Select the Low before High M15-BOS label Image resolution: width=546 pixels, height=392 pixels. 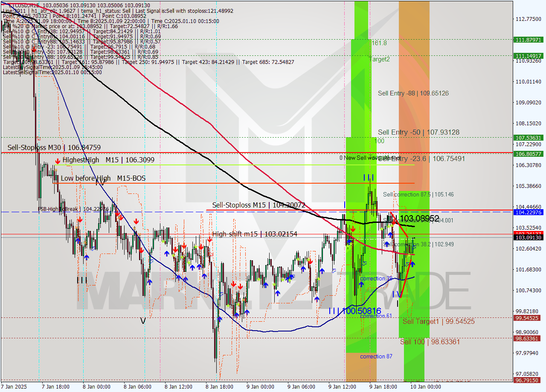pos(103,178)
